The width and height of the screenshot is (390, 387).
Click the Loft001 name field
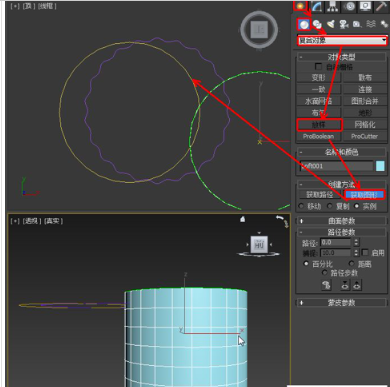(336, 166)
